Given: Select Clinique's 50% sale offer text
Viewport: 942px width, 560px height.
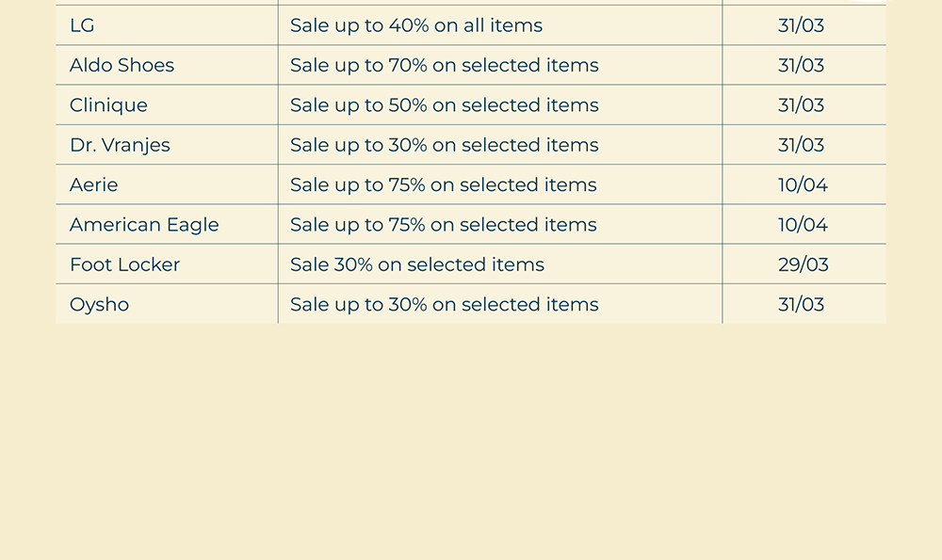Looking at the screenshot, I should click(x=444, y=105).
